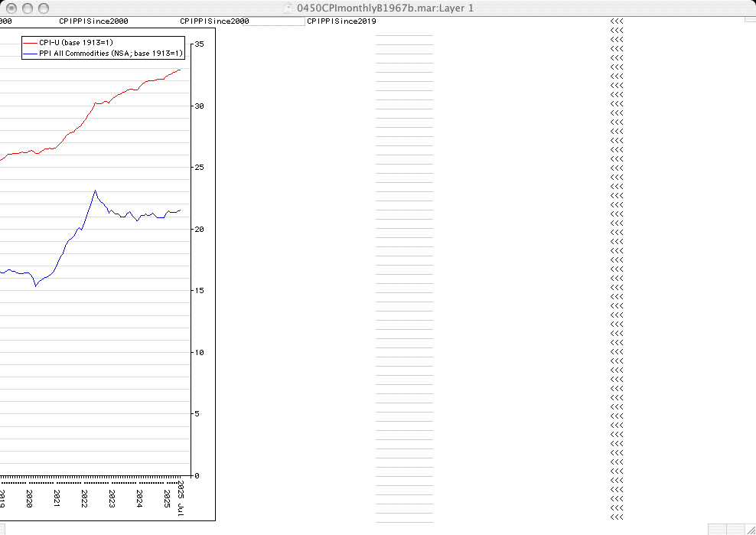
Task: Select the PPI All Commodities legend label
Action: click(x=111, y=54)
